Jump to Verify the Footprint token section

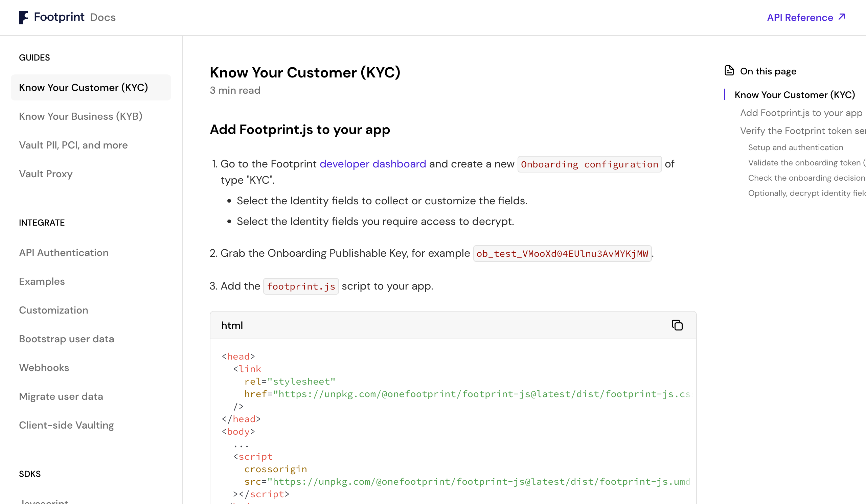click(803, 131)
